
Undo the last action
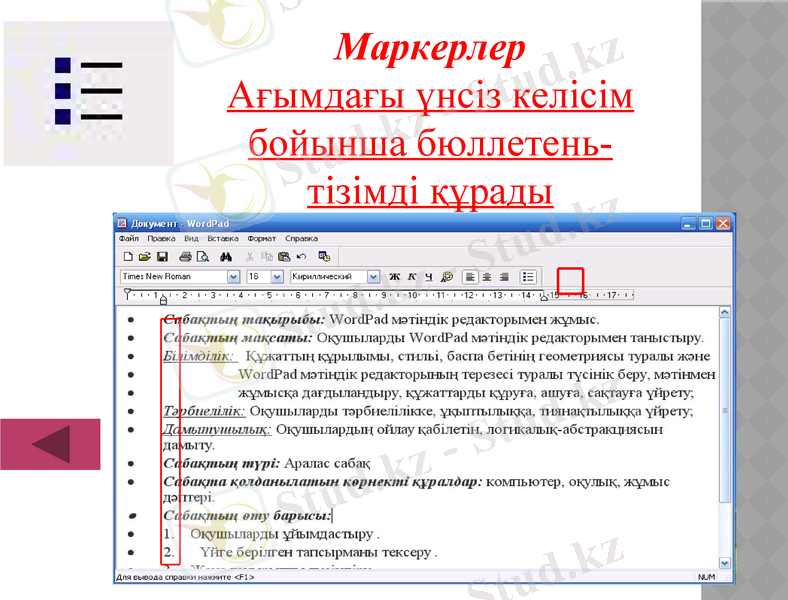coord(301,257)
